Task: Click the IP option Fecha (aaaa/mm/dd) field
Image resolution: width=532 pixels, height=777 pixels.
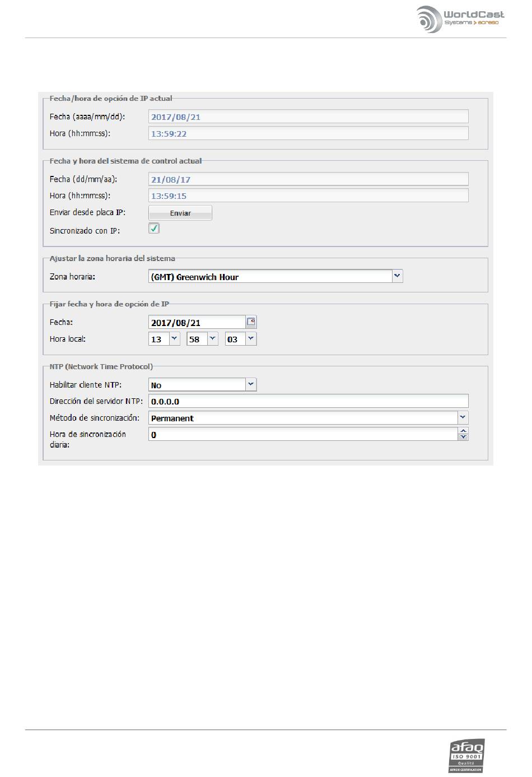Action: coord(308,117)
